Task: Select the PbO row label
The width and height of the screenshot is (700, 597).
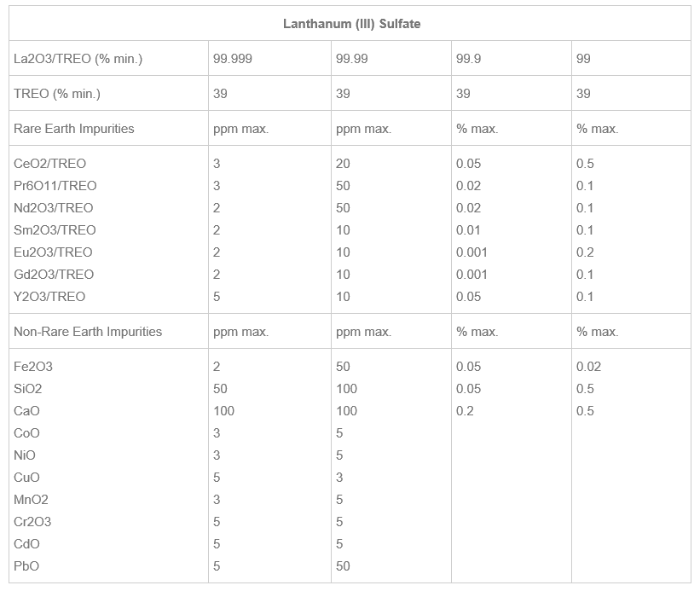Action: click(x=26, y=566)
